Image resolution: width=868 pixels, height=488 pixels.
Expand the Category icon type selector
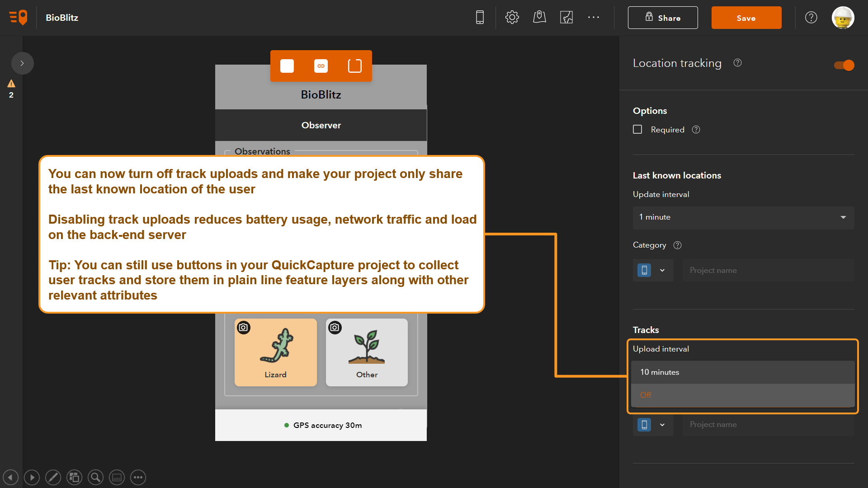[x=662, y=271]
